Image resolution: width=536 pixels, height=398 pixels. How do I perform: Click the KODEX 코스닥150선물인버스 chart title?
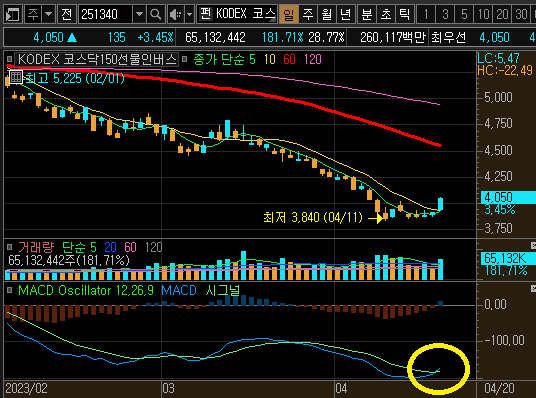(97, 59)
